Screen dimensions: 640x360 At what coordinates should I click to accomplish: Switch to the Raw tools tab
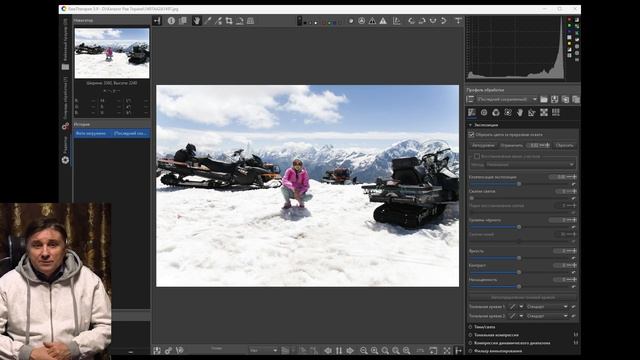click(x=544, y=113)
